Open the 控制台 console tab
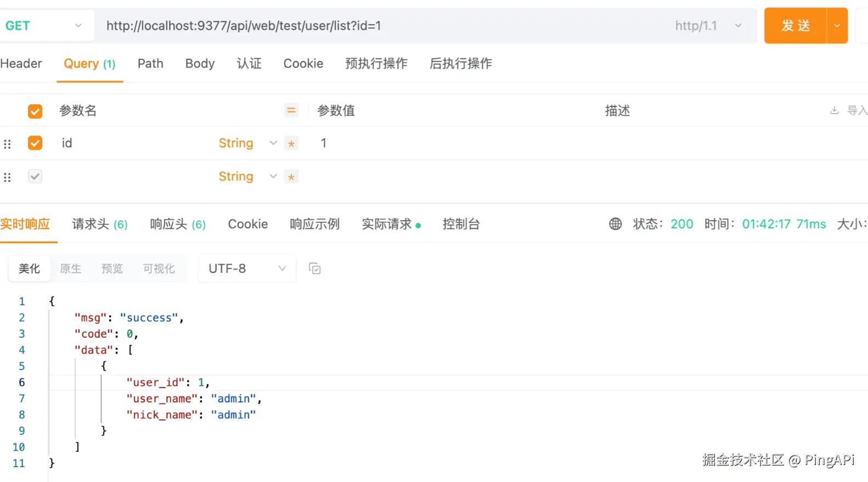 [x=461, y=224]
